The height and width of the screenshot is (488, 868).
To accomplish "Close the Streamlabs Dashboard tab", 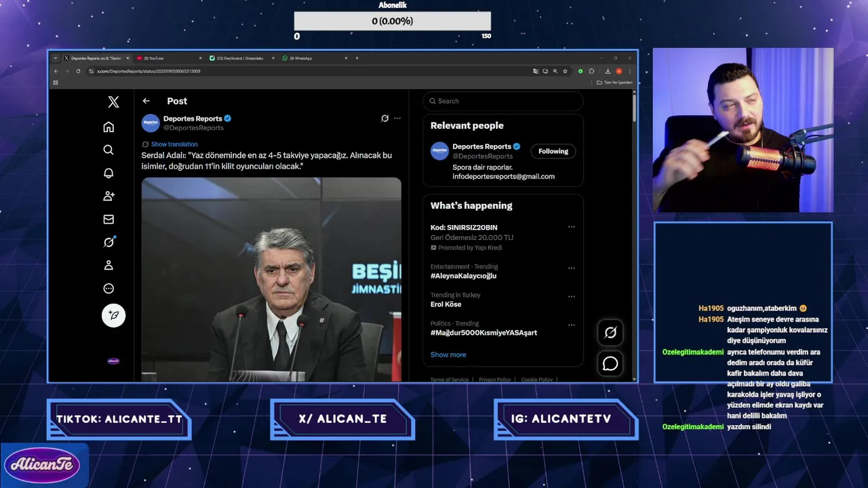I will pyautogui.click(x=273, y=58).
